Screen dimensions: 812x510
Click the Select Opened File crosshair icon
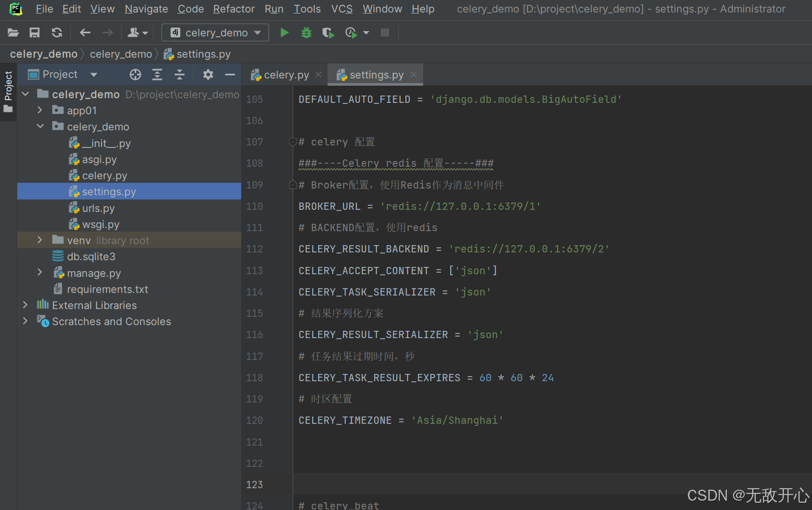point(135,75)
